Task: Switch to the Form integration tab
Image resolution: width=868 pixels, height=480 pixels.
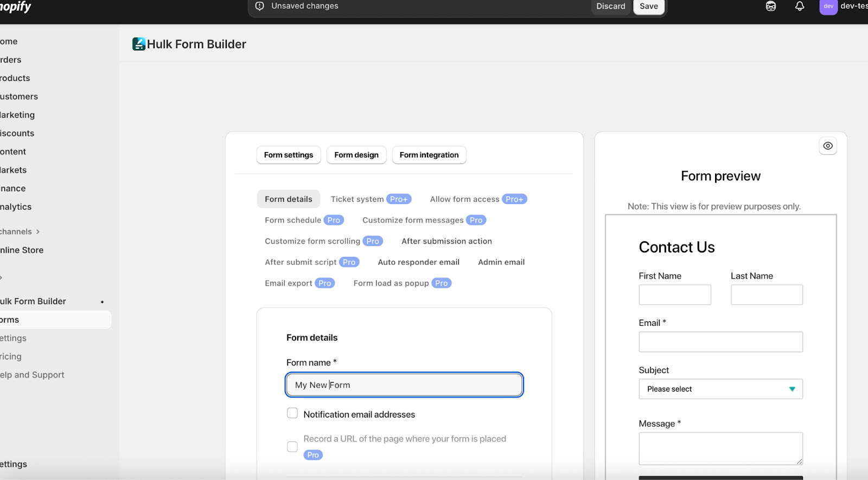Action: click(x=429, y=155)
